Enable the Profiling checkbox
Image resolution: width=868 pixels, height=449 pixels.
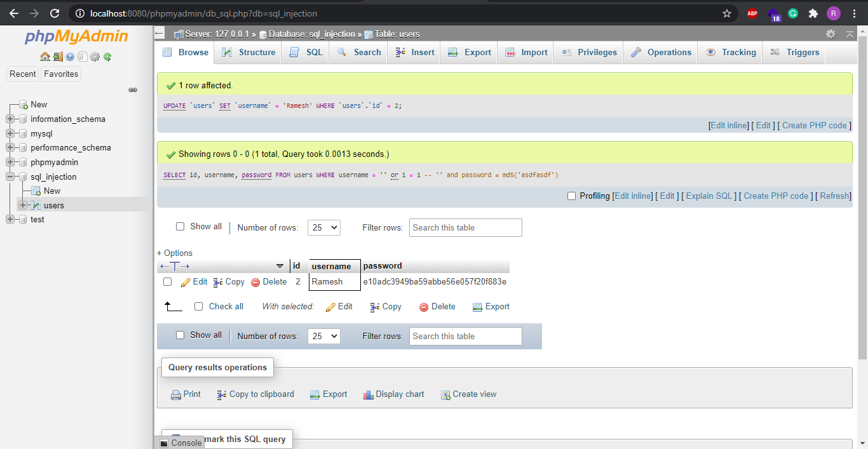(571, 196)
